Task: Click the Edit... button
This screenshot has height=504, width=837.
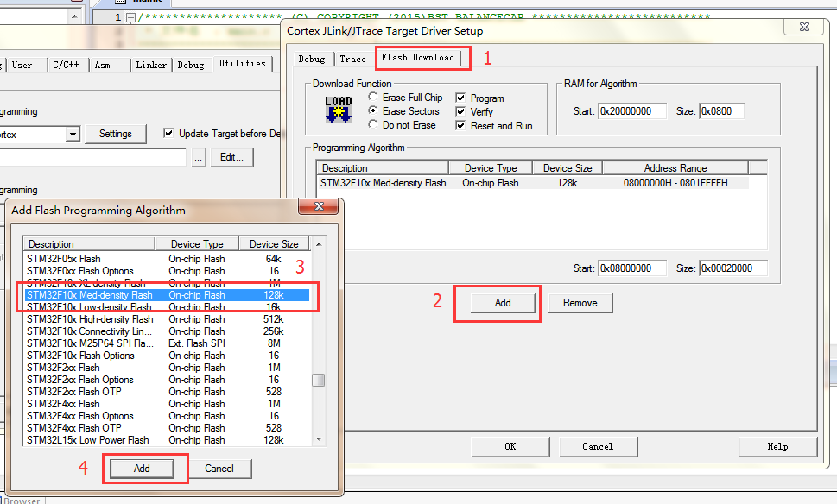Action: tap(231, 157)
